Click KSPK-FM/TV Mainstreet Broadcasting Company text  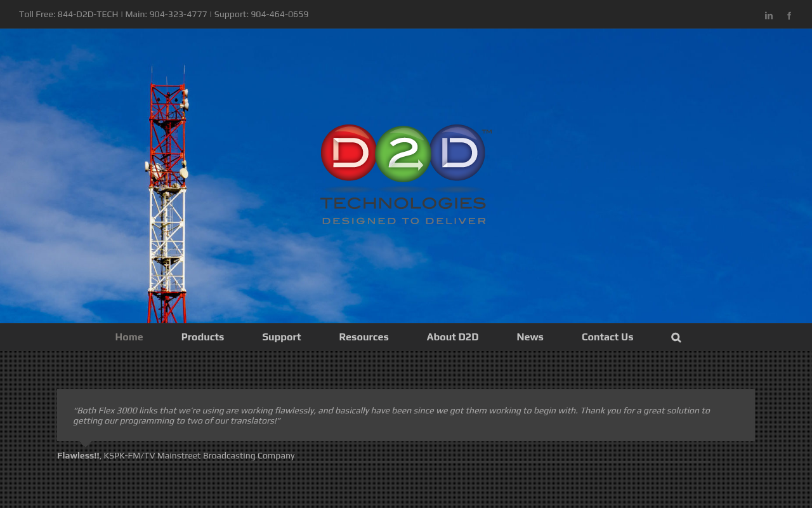(x=199, y=455)
